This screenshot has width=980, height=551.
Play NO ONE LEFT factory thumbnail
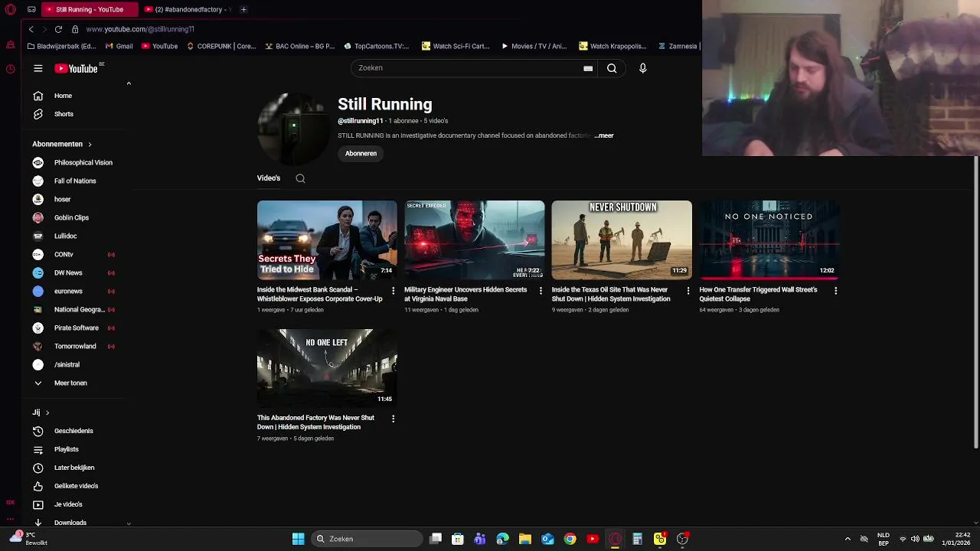coord(327,368)
